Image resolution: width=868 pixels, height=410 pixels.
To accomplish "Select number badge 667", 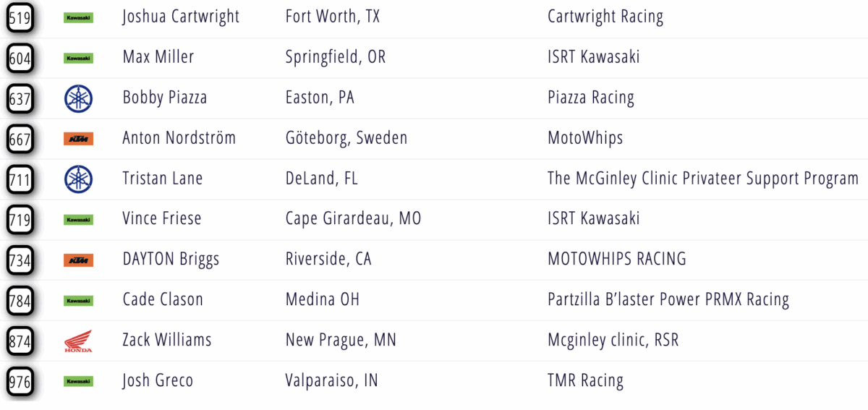I will 20,139.
